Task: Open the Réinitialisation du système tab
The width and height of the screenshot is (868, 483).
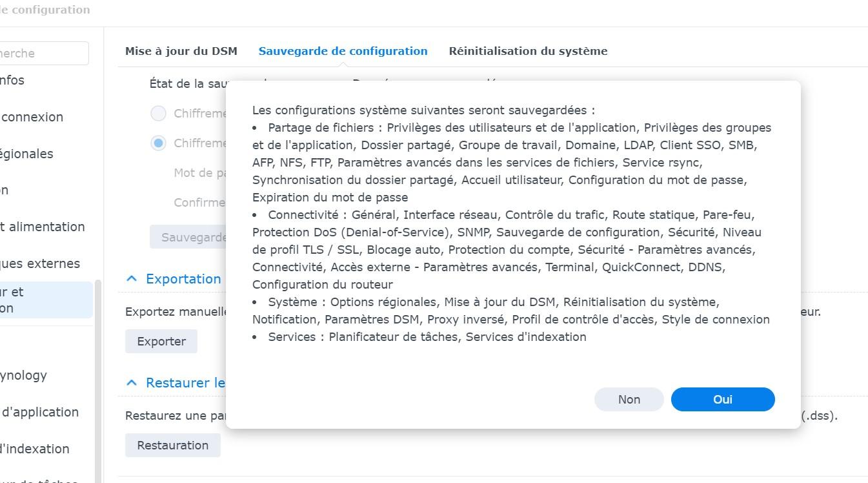Action: pyautogui.click(x=528, y=51)
